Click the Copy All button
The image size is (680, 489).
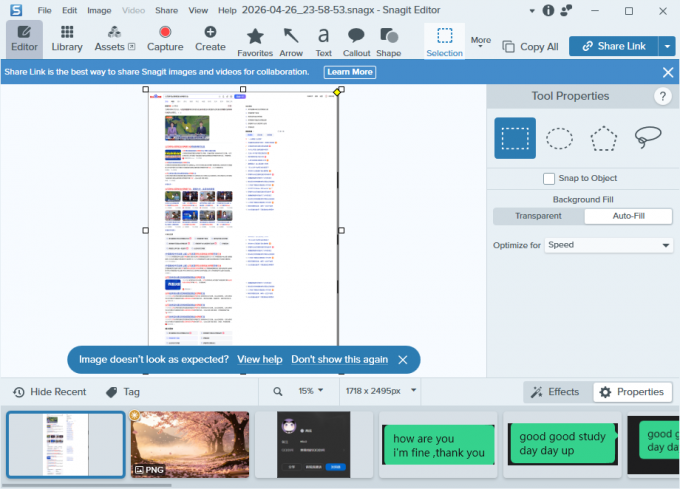(x=530, y=47)
